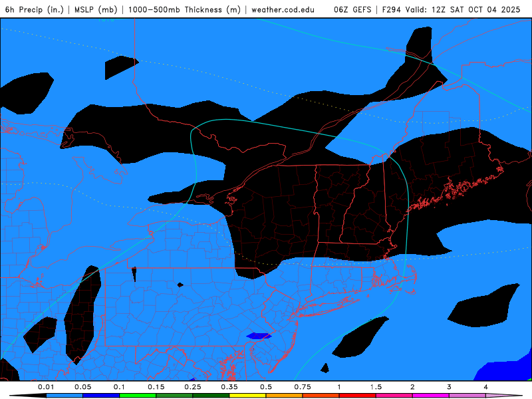Click the 0.01 legend value

46,387
